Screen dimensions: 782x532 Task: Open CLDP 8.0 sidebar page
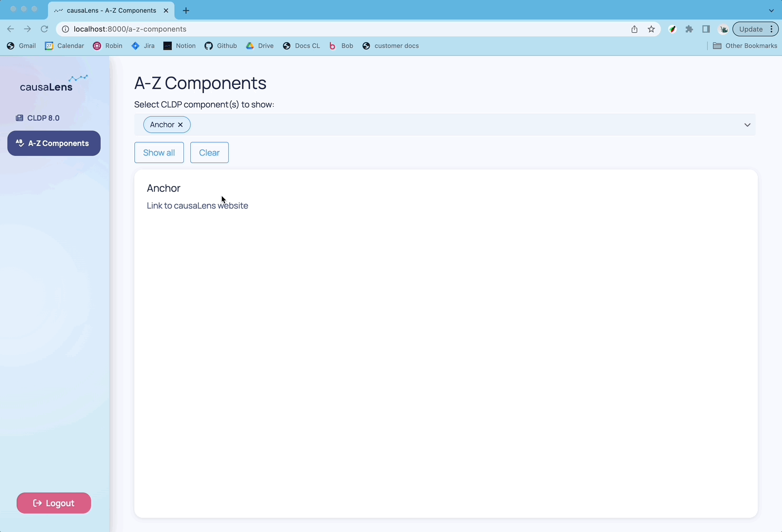pos(38,118)
